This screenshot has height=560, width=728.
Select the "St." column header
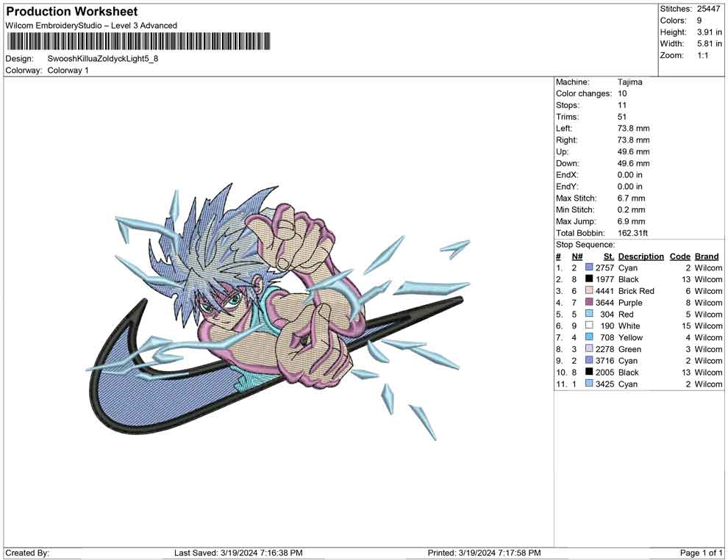pos(609,256)
